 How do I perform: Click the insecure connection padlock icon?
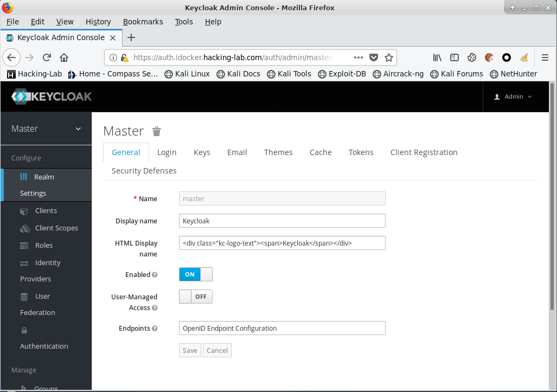[124, 57]
